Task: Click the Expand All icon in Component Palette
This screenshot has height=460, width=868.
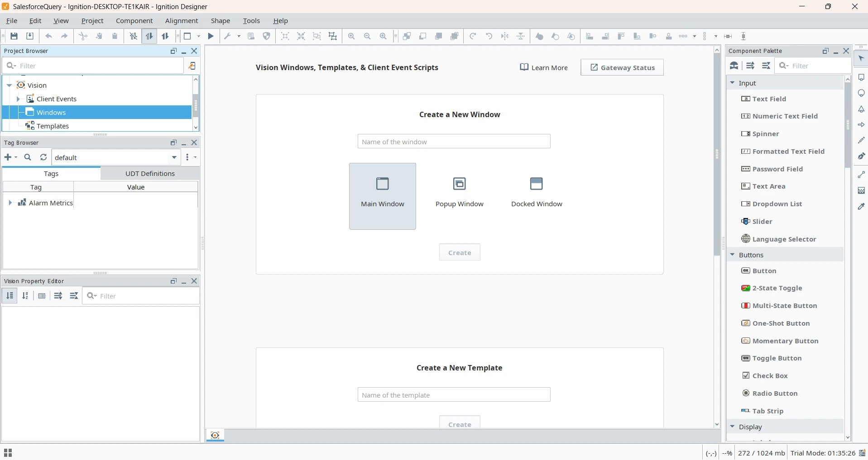Action: pyautogui.click(x=750, y=66)
